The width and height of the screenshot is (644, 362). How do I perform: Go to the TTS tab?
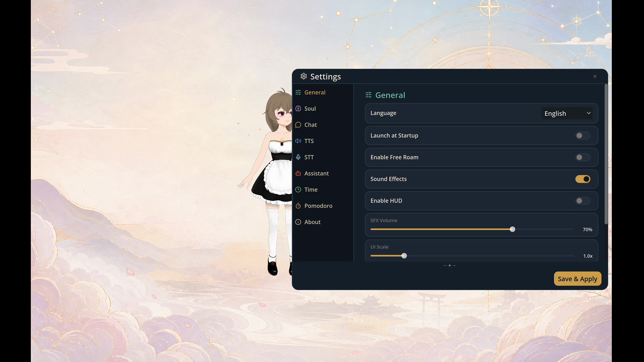pyautogui.click(x=323, y=141)
